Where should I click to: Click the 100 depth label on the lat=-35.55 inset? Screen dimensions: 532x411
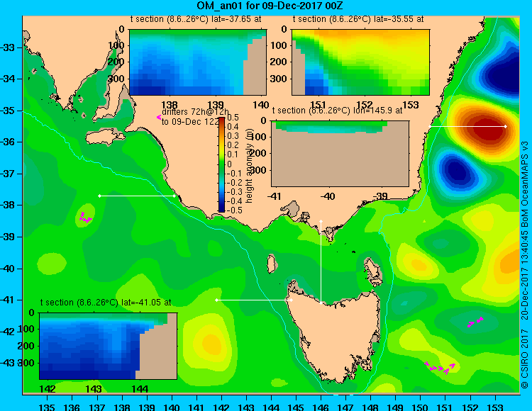(279, 45)
